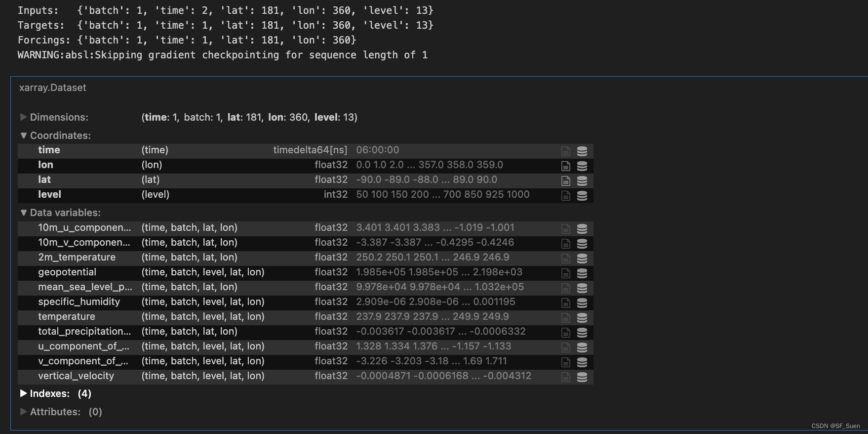Show attributes icon for time coordinate
Screen dimensions: 868x434
[566, 151]
